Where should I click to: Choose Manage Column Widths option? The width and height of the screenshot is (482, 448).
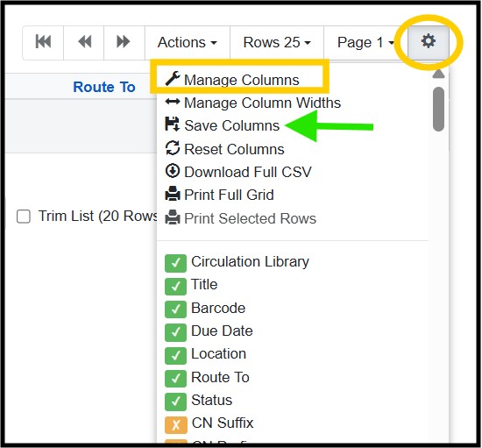[253, 103]
